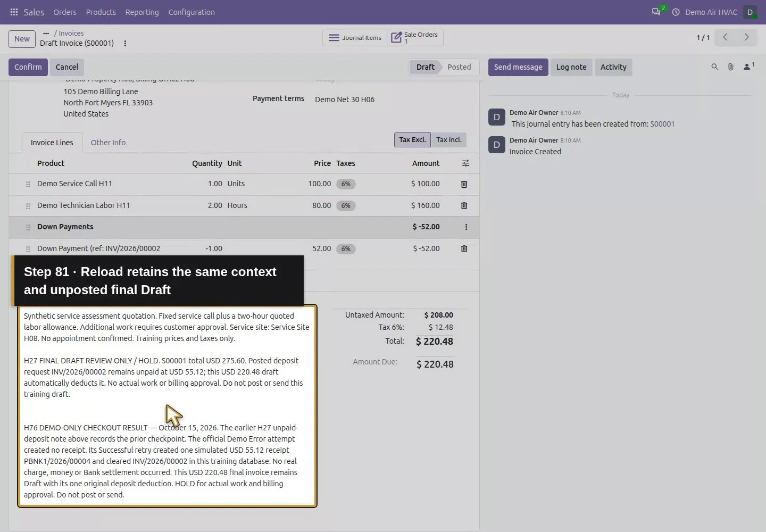This screenshot has width=766, height=532.
Task: Click the Amount column header
Action: (x=426, y=163)
